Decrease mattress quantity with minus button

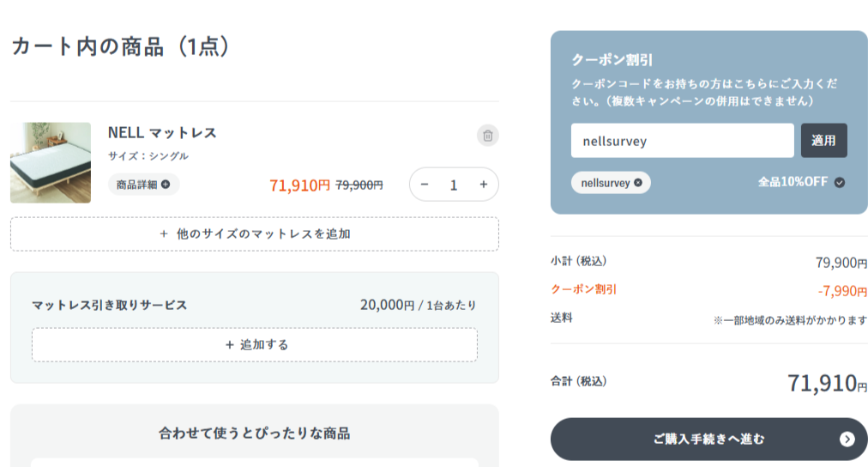(x=424, y=185)
